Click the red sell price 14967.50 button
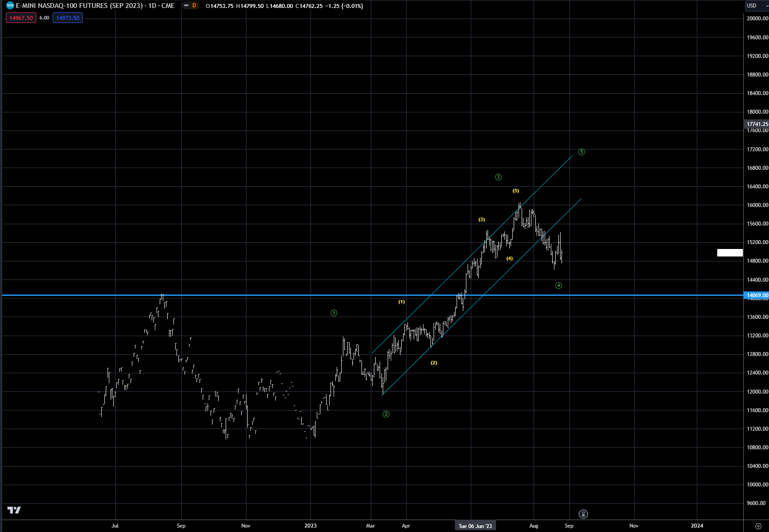Image resolution: width=769 pixels, height=532 pixels. [21, 18]
